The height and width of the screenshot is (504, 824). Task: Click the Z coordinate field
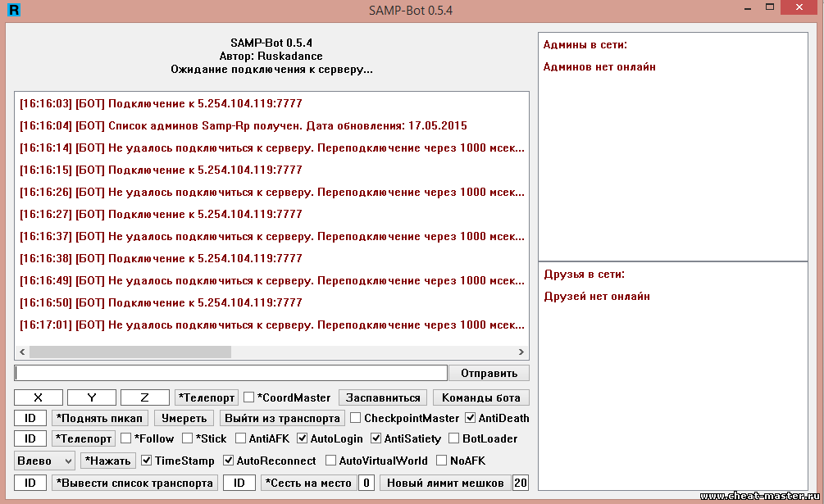pyautogui.click(x=145, y=397)
